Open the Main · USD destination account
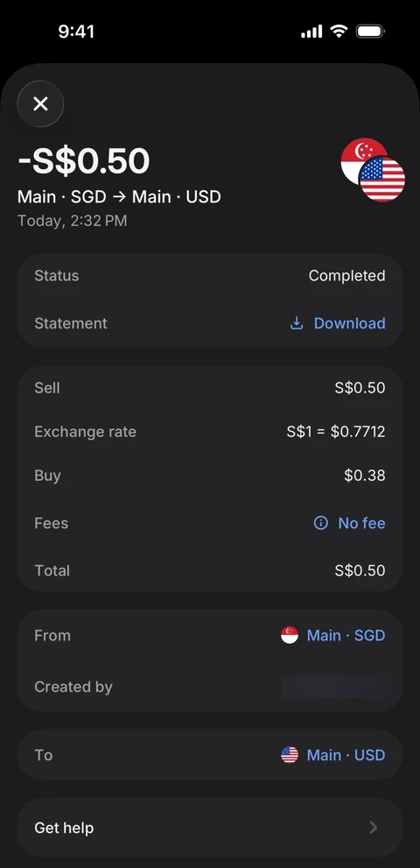This screenshot has height=868, width=420. point(346,755)
